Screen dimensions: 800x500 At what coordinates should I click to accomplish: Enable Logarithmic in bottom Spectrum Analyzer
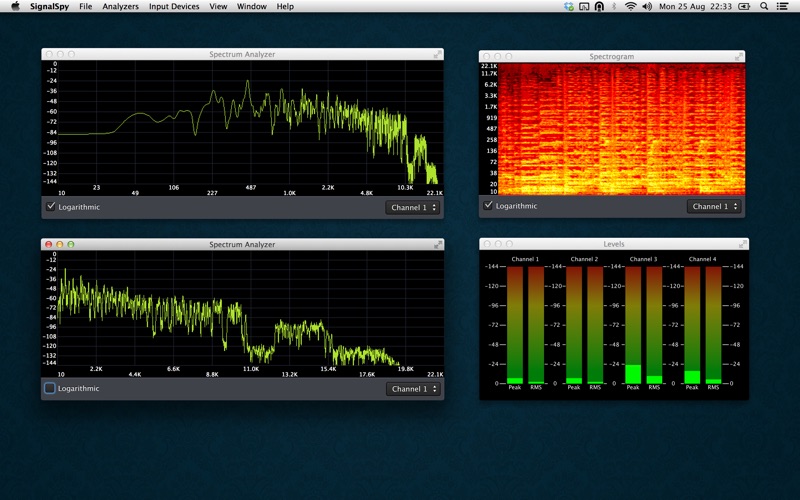pyautogui.click(x=51, y=388)
